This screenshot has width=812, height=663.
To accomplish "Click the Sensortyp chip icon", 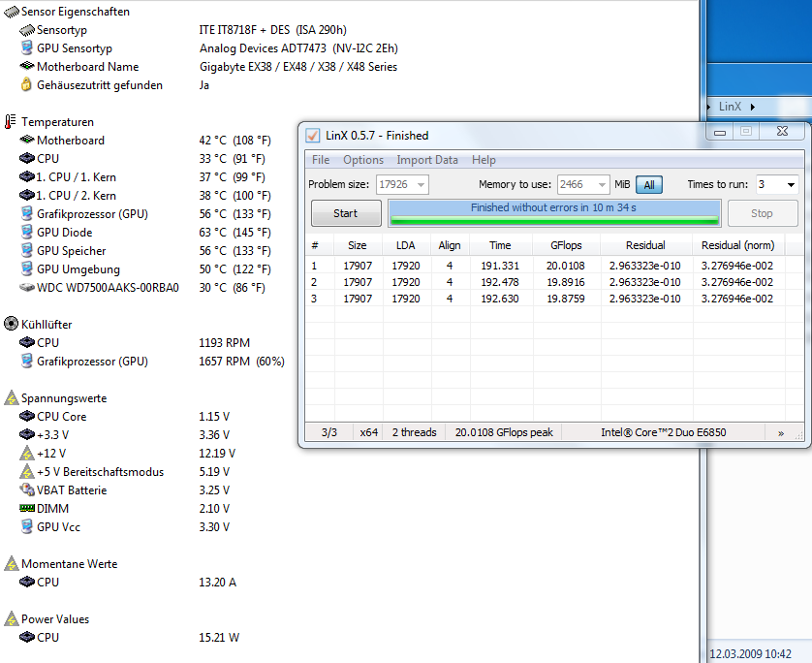I will point(27,30).
